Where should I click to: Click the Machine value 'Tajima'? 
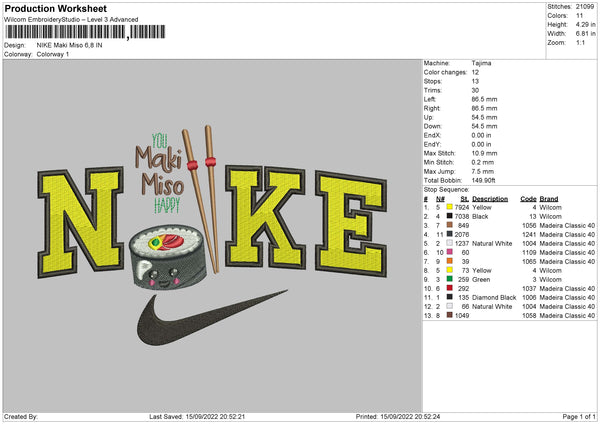(481, 63)
